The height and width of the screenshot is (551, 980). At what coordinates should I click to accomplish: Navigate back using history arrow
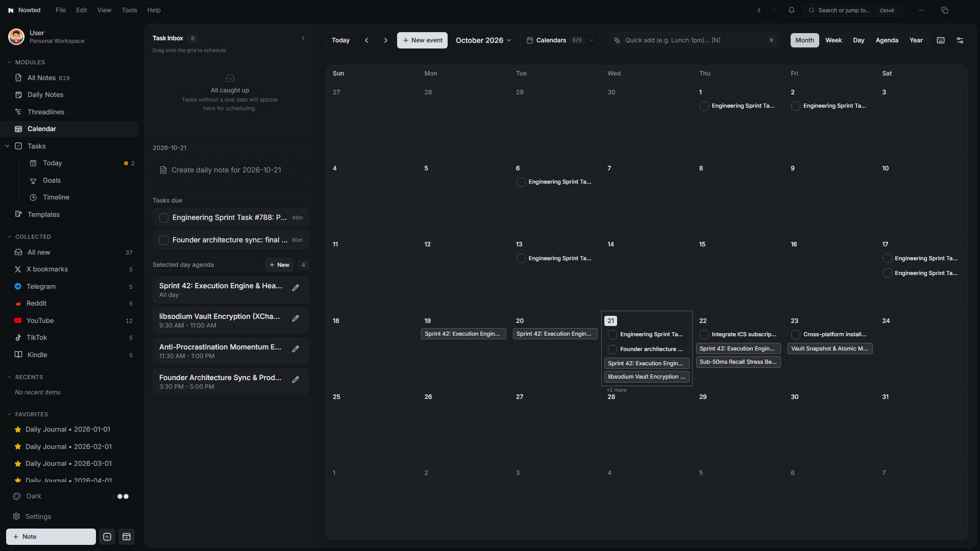pyautogui.click(x=759, y=10)
